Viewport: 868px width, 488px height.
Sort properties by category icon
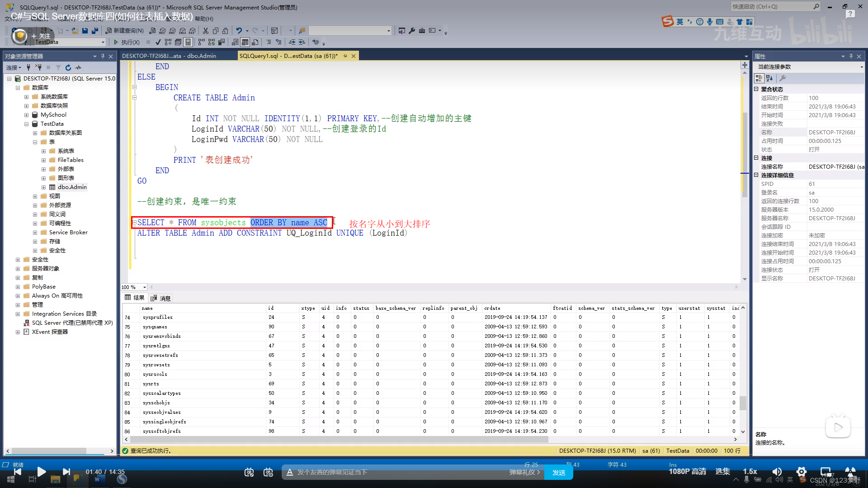tap(759, 78)
